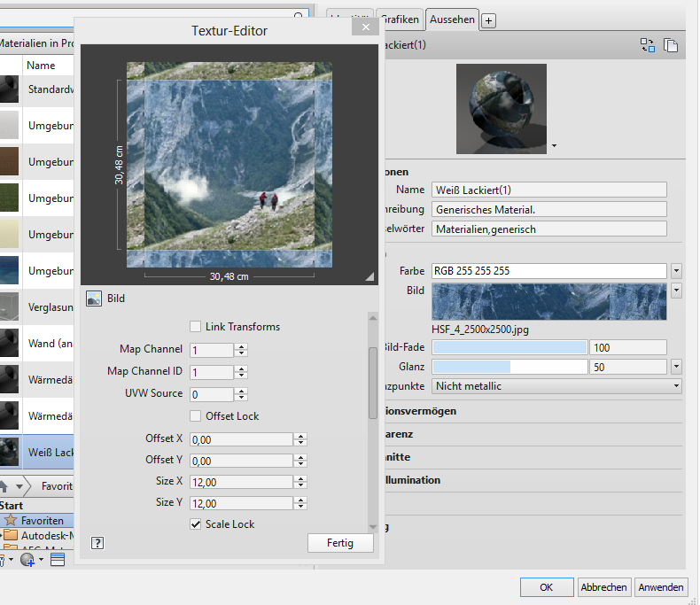Click the Map Channel ID stepper

(x=241, y=372)
